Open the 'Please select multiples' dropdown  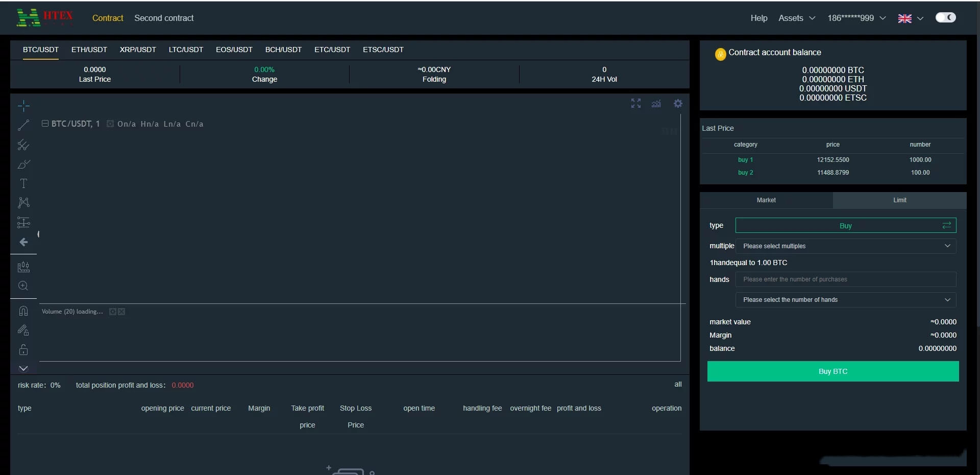pyautogui.click(x=845, y=246)
